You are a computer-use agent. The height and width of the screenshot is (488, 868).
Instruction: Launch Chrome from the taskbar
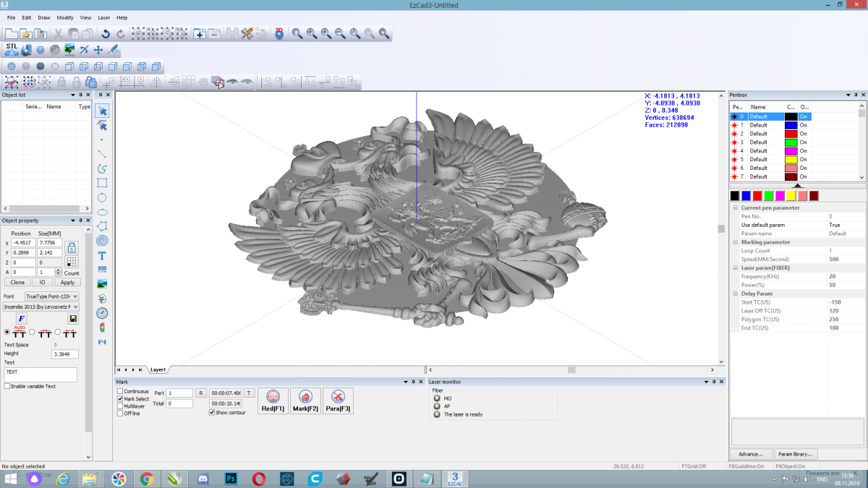pos(147,479)
